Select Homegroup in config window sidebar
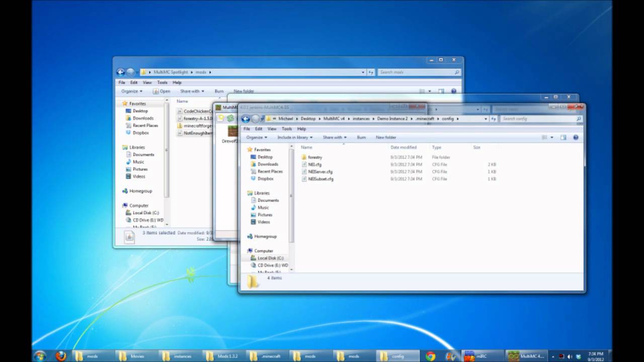The height and width of the screenshot is (362, 644). (x=262, y=236)
